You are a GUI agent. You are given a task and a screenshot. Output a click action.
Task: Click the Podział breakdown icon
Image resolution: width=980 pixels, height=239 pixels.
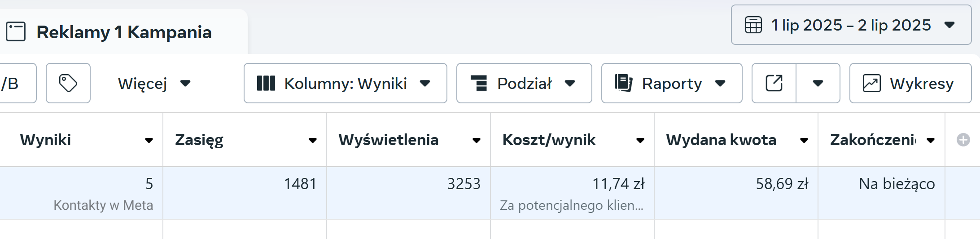pyautogui.click(x=479, y=83)
